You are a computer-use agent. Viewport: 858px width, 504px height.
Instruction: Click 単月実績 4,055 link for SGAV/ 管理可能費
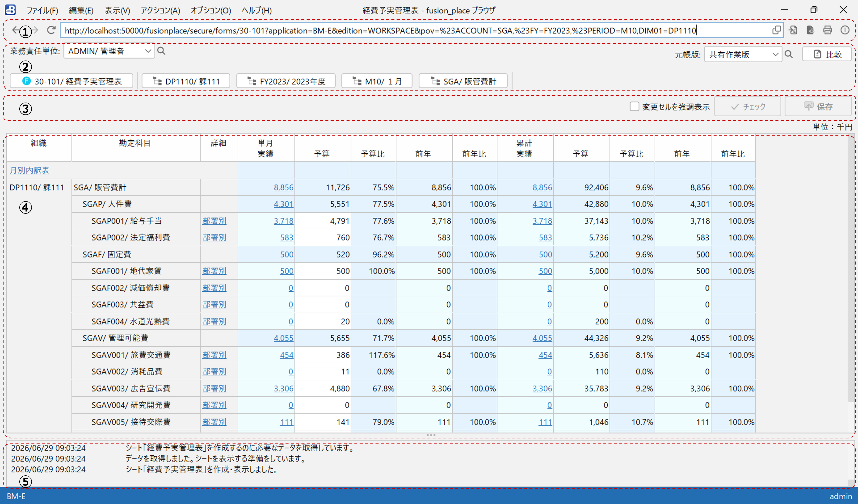(x=283, y=338)
